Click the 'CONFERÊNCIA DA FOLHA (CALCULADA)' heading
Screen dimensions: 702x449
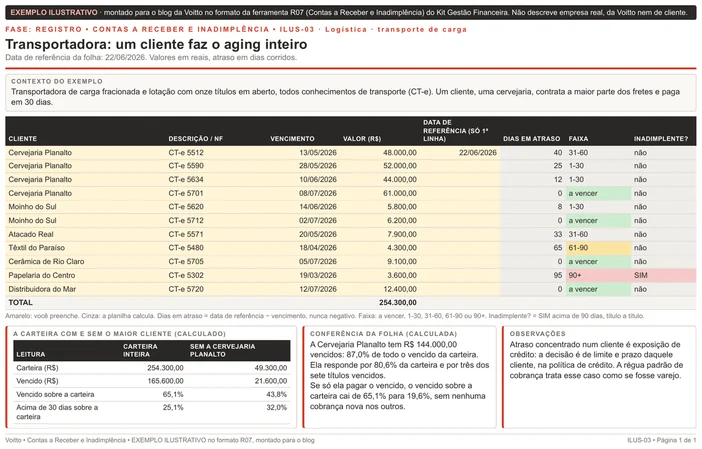(x=383, y=334)
